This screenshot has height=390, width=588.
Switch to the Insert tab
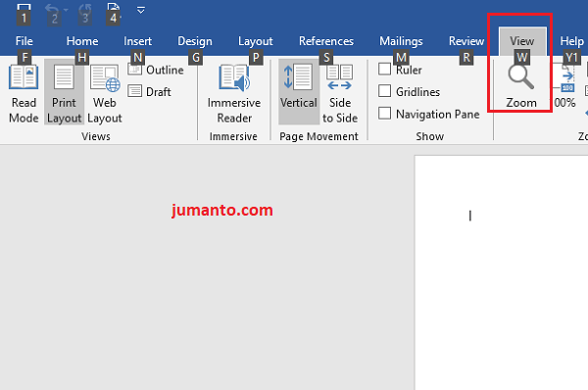(137, 41)
